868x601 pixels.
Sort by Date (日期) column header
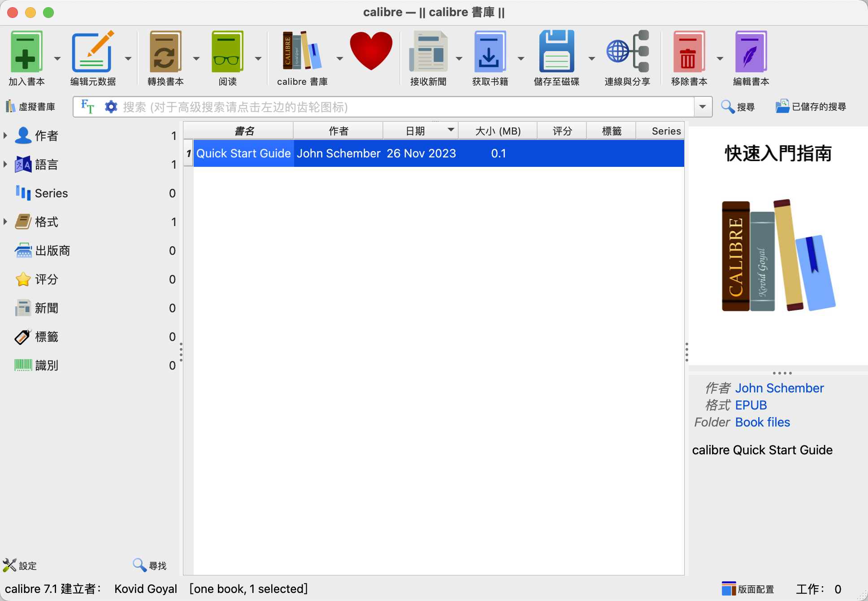421,131
